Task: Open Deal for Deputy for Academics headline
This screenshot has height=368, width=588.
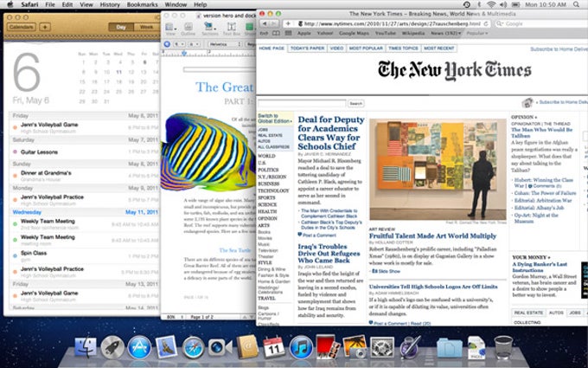Action: point(331,133)
